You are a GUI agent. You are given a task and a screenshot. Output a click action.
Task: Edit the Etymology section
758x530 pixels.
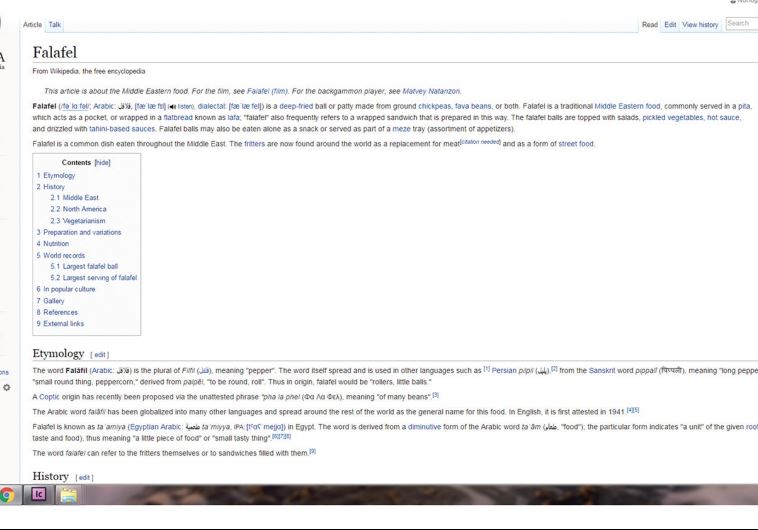pos(100,354)
